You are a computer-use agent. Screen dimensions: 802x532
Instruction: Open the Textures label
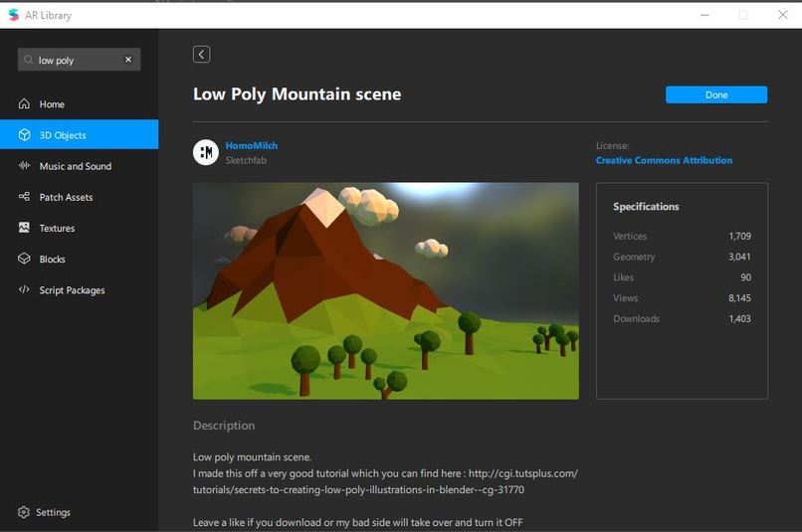point(58,228)
